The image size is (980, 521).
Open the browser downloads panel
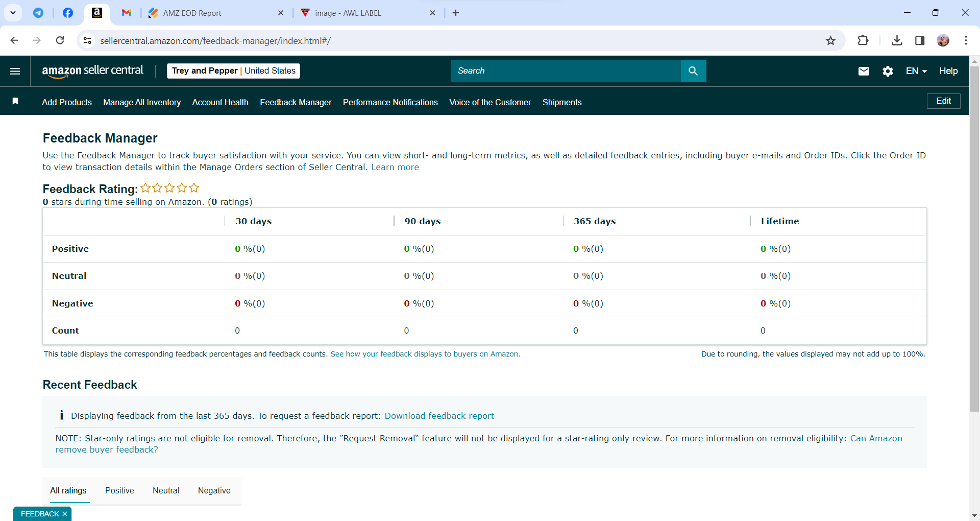coord(897,40)
